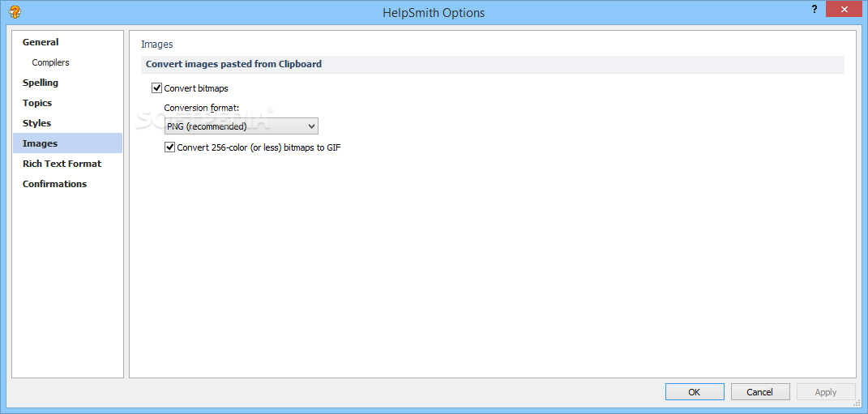Click the Apply button
The width and height of the screenshot is (868, 414).
coord(825,392)
